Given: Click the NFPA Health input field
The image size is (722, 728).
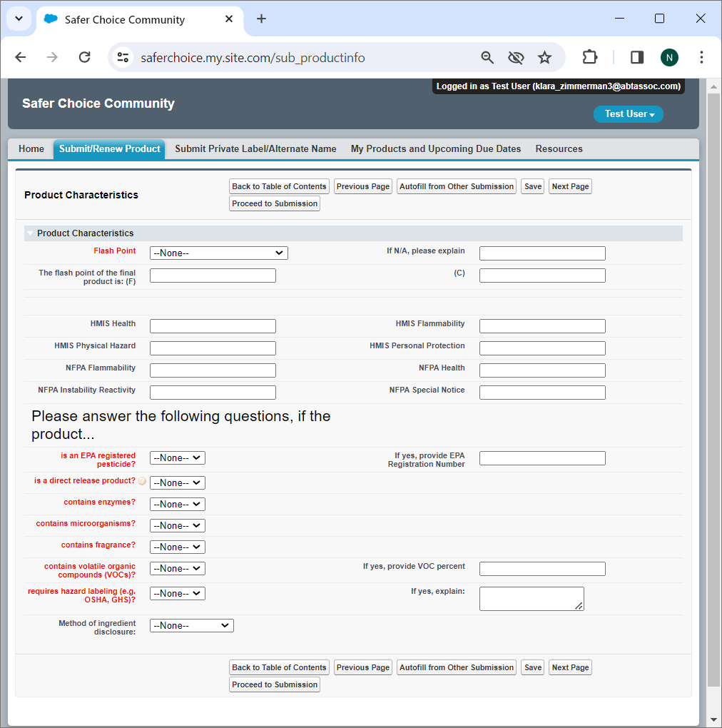Looking at the screenshot, I should pyautogui.click(x=542, y=370).
